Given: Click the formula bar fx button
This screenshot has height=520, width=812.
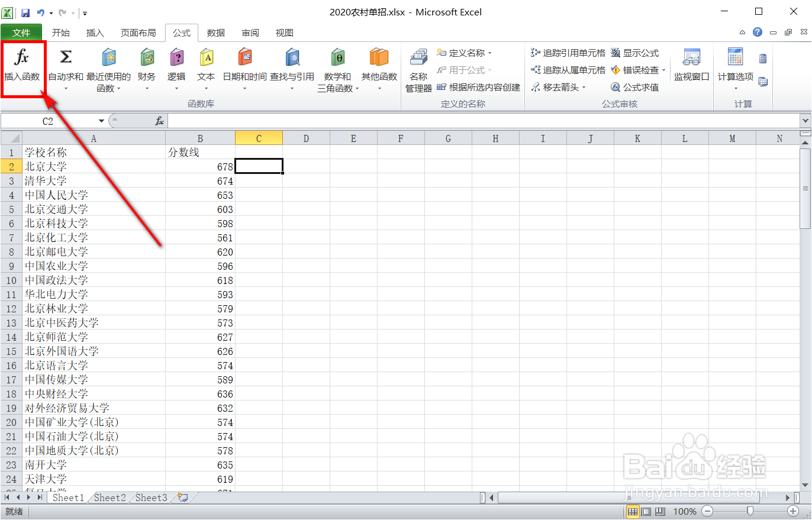Looking at the screenshot, I should (159, 121).
